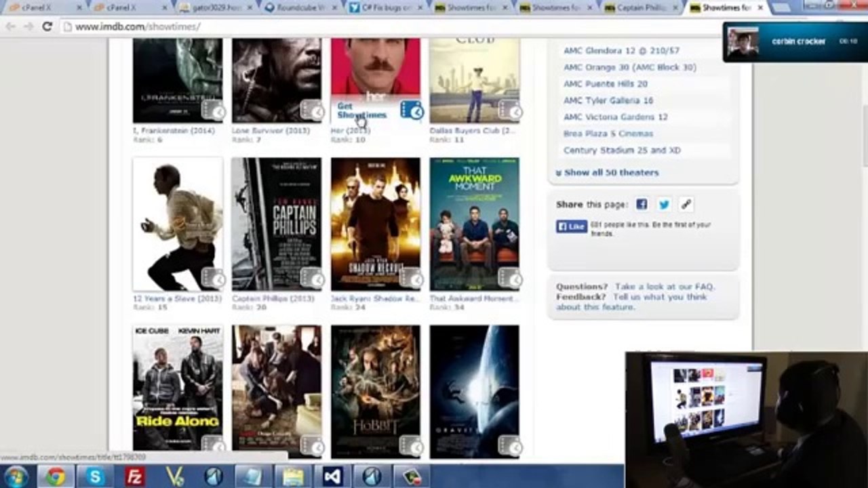Click the showtimes icon on Gravity poster
This screenshot has height=488, width=868.
click(510, 445)
